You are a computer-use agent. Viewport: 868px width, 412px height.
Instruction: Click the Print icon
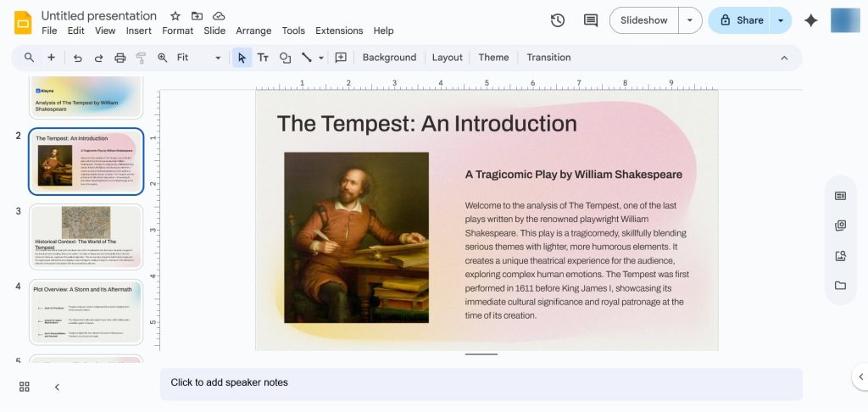pyautogui.click(x=120, y=58)
